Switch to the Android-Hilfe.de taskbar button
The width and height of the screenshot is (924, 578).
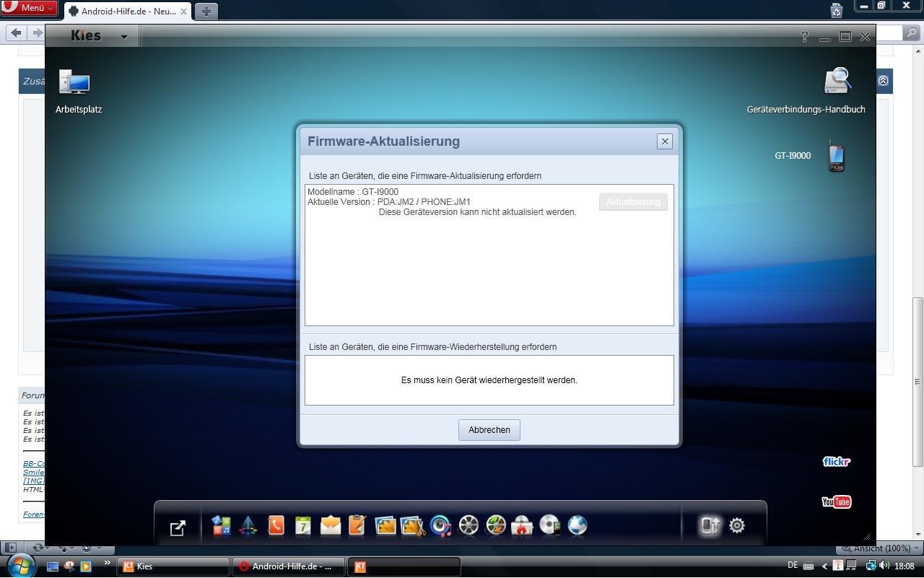[288, 566]
